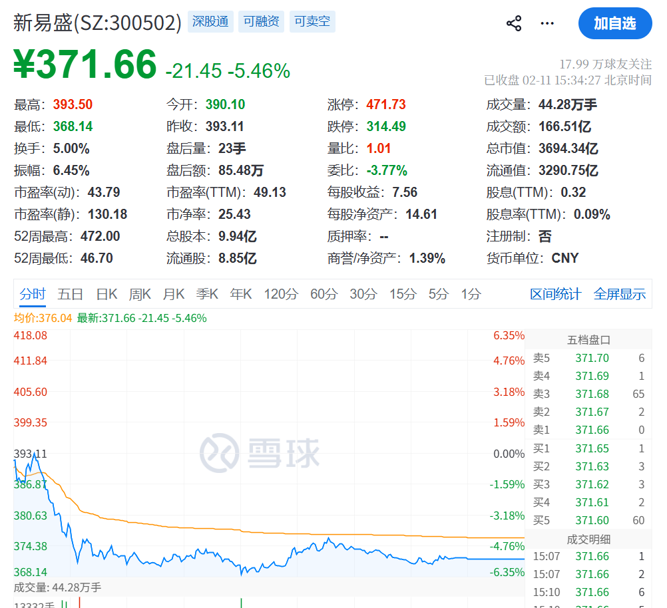Switch to the 120分 interval tab
667x608 pixels.
pyautogui.click(x=280, y=294)
